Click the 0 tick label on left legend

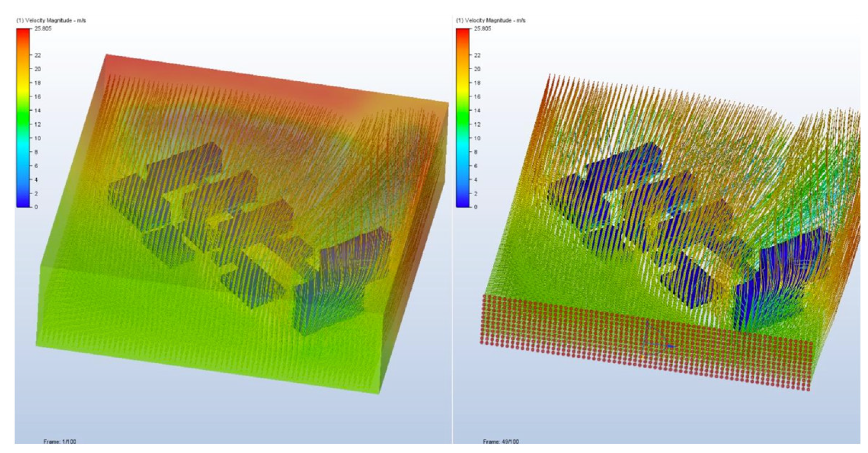[36, 207]
